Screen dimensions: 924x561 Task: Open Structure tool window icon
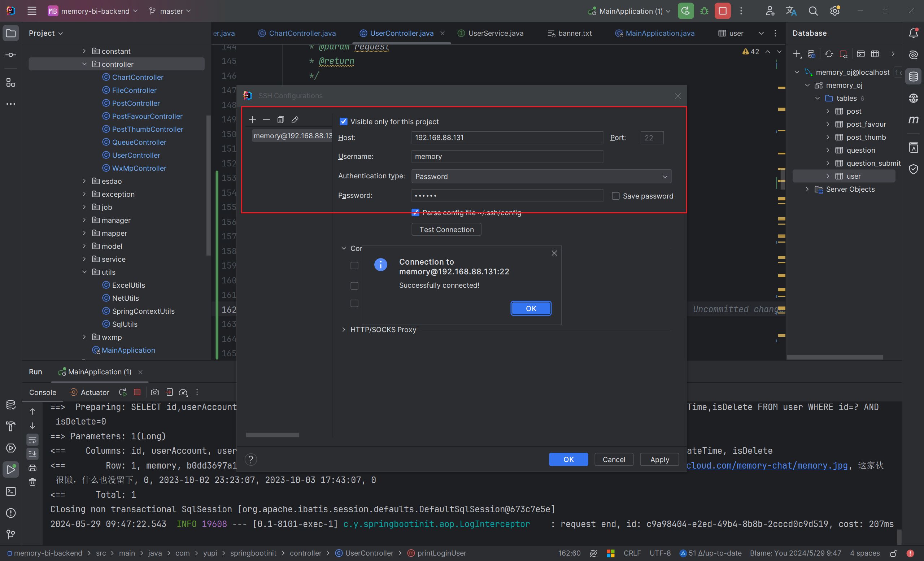tap(11, 82)
